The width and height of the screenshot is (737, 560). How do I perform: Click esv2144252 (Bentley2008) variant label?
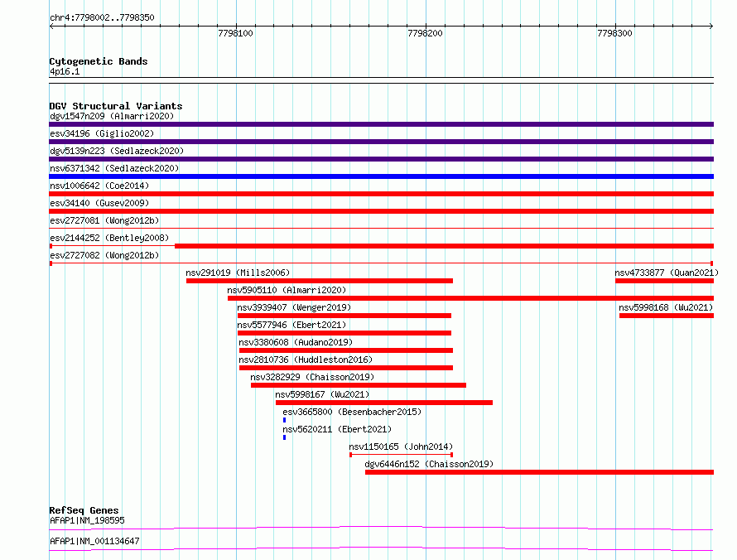coord(109,238)
